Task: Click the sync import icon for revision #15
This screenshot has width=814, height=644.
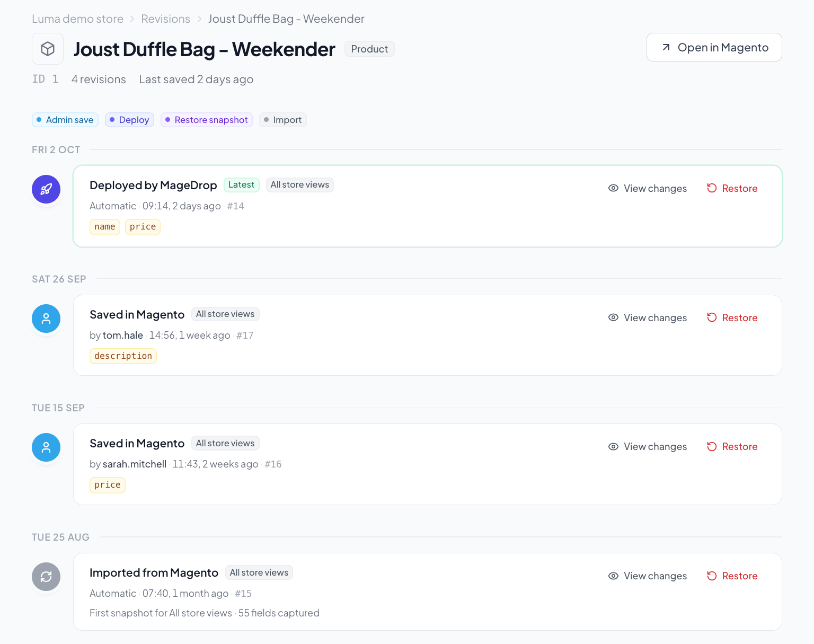Action: coord(46,577)
